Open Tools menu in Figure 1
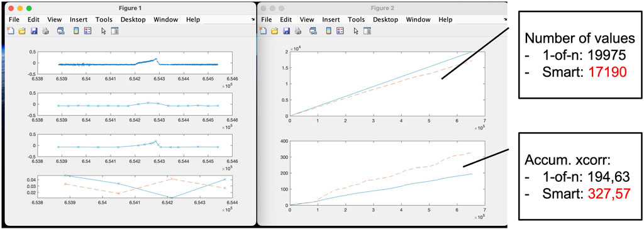This screenshot has height=229, width=644. [104, 20]
